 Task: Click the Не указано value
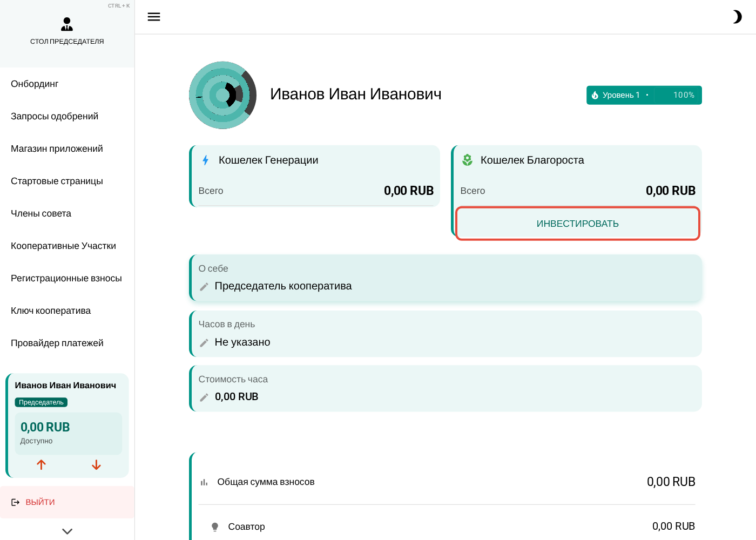(242, 342)
